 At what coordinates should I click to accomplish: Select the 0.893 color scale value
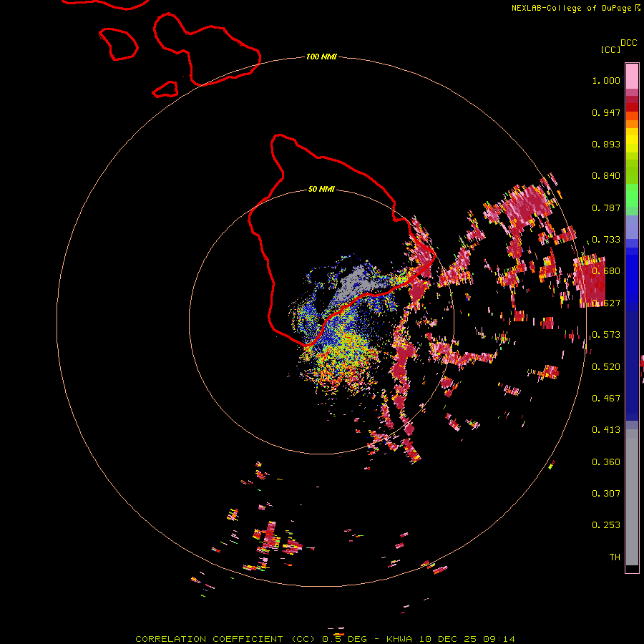tap(606, 144)
